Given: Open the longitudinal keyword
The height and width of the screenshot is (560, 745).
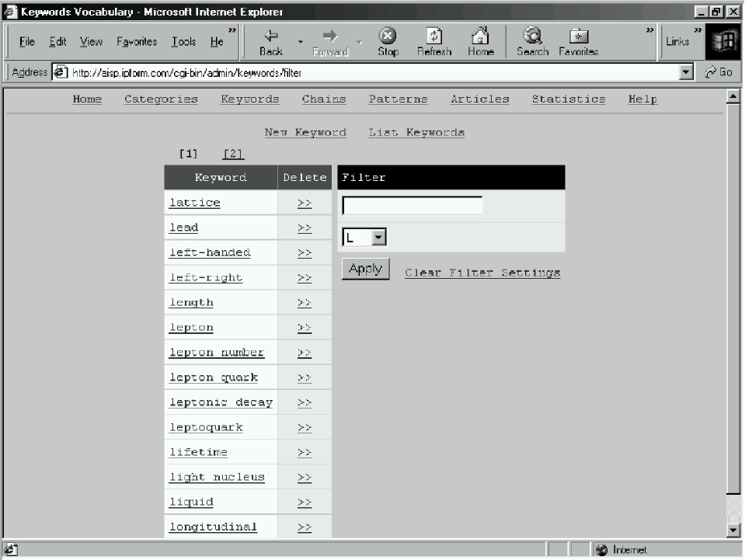Looking at the screenshot, I should 213,527.
